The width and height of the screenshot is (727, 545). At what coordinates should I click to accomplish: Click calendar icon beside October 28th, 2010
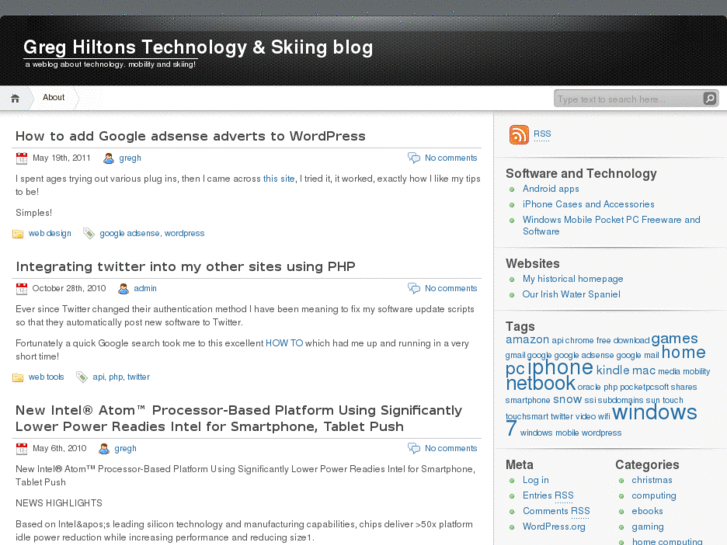[x=21, y=289]
